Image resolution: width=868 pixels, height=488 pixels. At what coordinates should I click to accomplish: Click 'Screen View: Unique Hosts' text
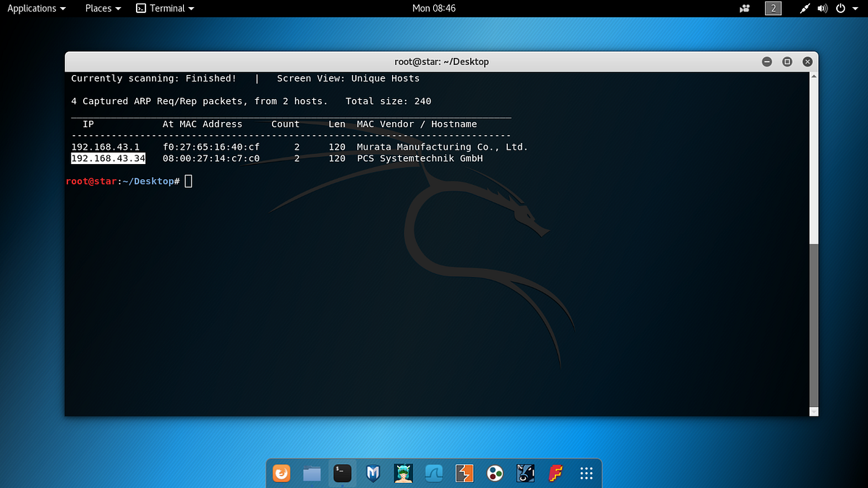(348, 78)
